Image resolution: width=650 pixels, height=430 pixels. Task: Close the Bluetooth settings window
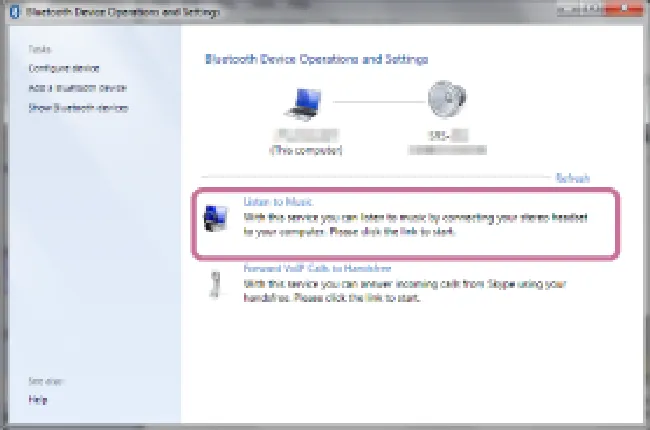click(x=624, y=8)
